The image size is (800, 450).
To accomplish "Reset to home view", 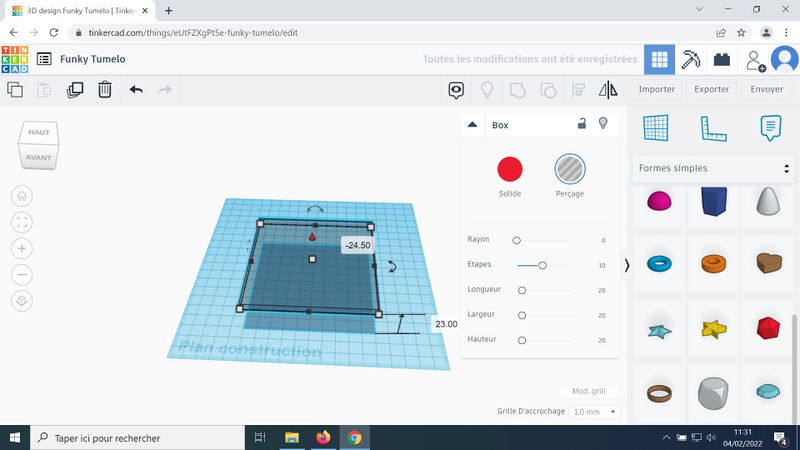I will [22, 196].
